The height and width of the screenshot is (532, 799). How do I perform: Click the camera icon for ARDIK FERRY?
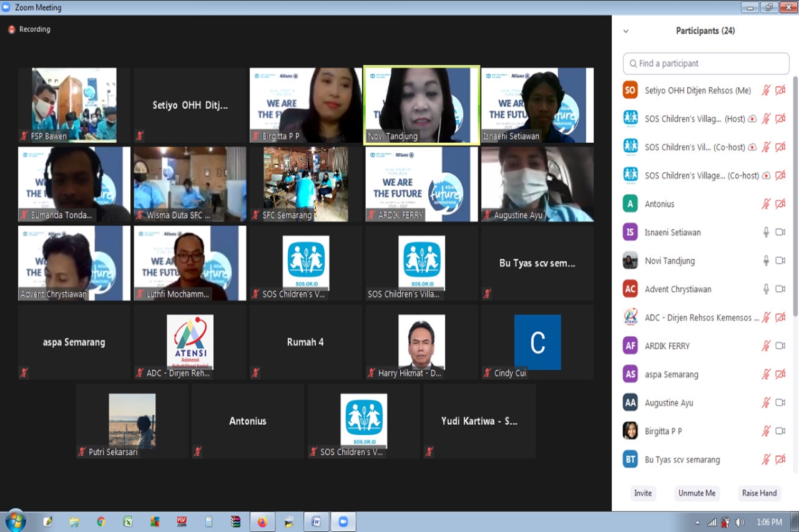pyautogui.click(x=780, y=346)
